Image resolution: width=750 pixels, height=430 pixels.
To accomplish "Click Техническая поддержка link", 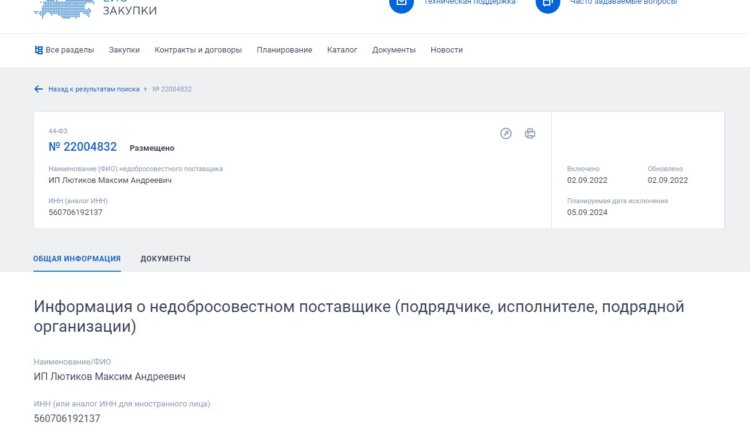I will tap(470, 3).
